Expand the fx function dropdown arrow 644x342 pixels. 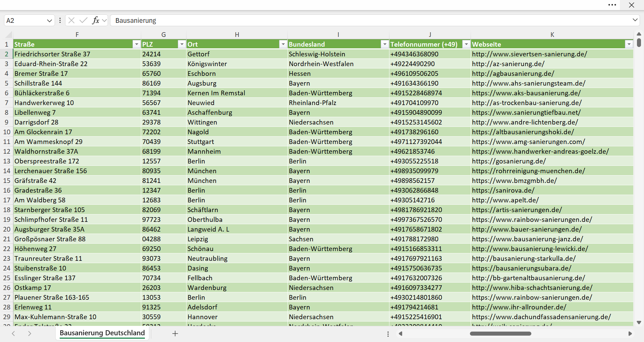click(x=104, y=20)
